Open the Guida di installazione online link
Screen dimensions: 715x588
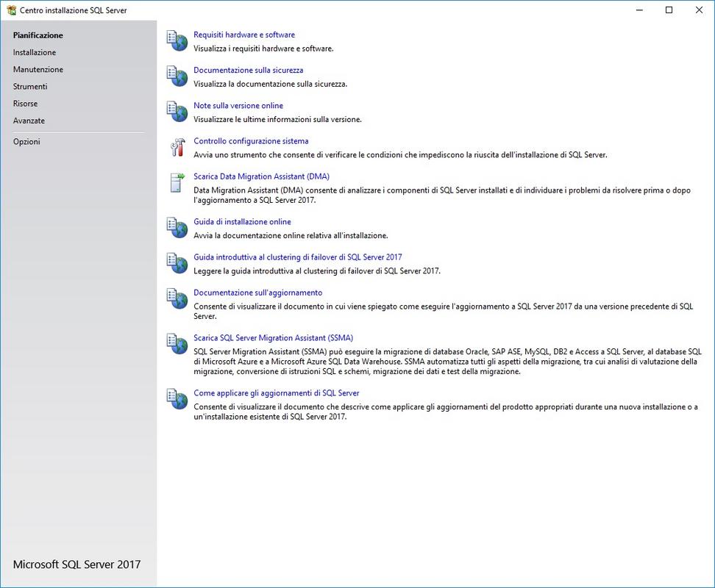[x=242, y=222]
